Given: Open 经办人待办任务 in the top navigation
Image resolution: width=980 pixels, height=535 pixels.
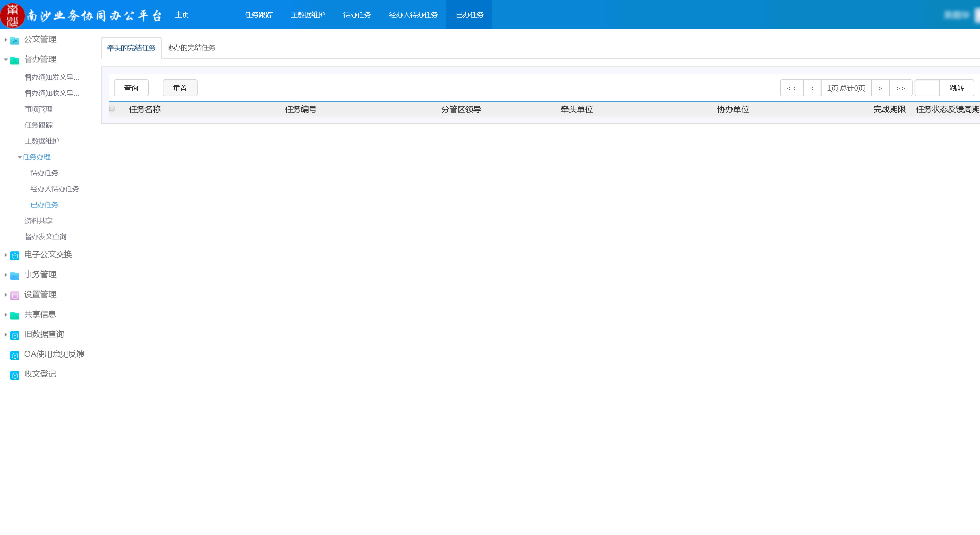Looking at the screenshot, I should coord(413,15).
